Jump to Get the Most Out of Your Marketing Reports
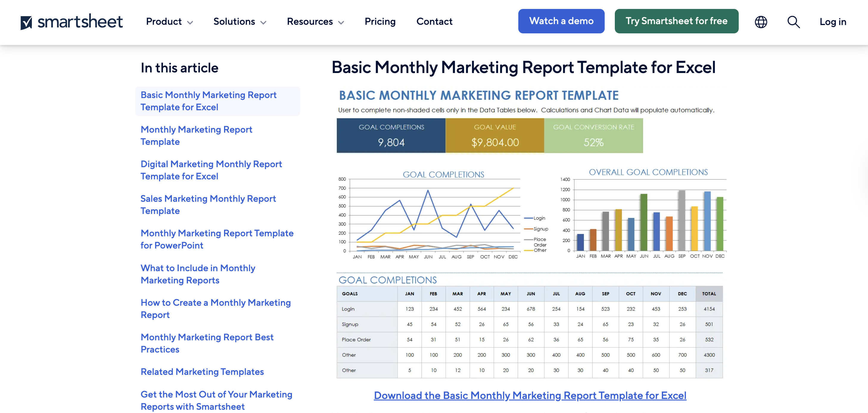This screenshot has height=413, width=868. tap(216, 400)
